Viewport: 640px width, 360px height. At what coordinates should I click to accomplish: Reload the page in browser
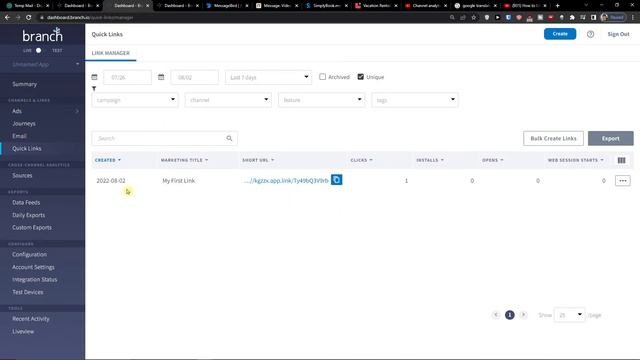pyautogui.click(x=29, y=18)
